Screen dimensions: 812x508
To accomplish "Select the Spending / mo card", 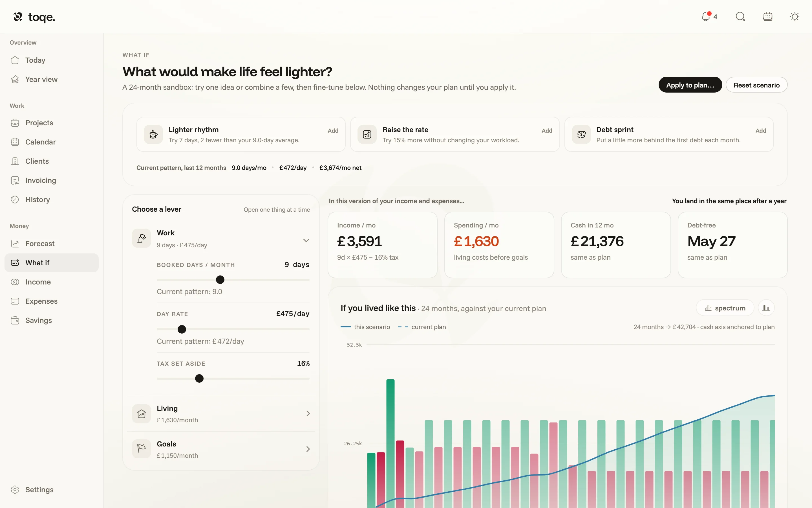I will point(499,245).
